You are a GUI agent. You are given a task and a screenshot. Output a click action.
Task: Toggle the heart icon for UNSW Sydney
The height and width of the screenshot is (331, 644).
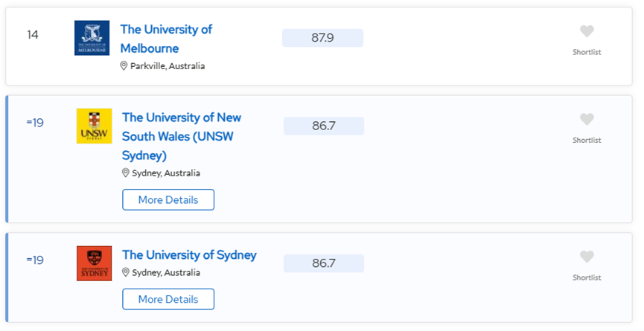587,119
